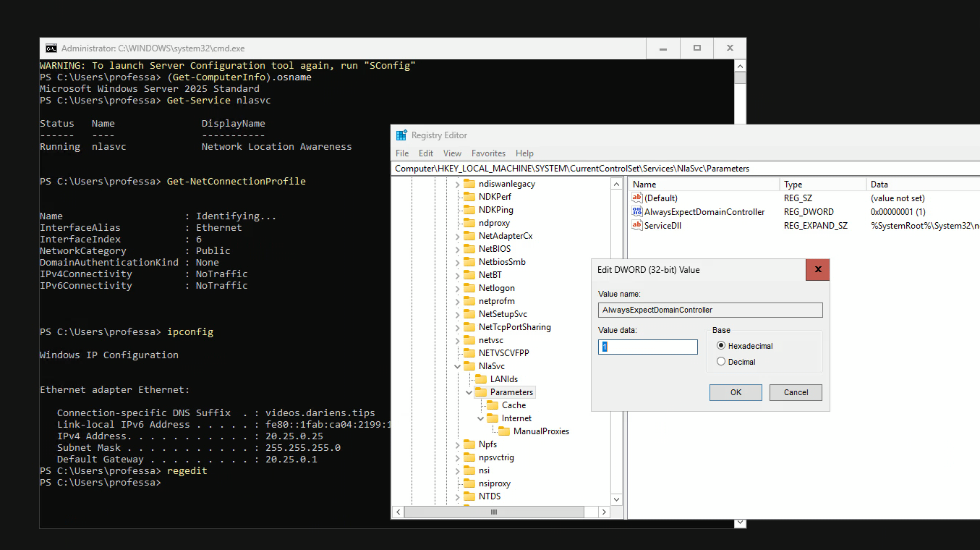Image resolution: width=980 pixels, height=550 pixels.
Task: Click the ndiswanlegacy folder icon
Action: tap(469, 184)
